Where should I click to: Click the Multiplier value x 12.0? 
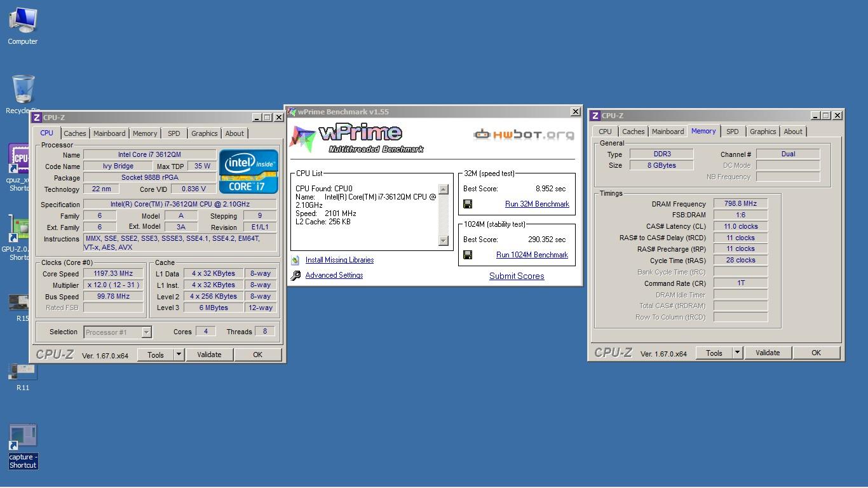point(113,285)
